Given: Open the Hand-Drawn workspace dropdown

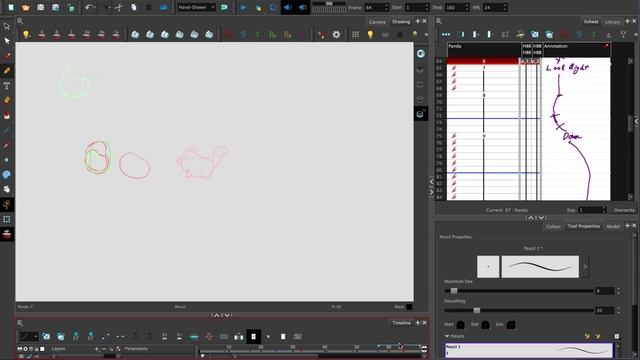Looking at the screenshot, I should coord(196,7).
